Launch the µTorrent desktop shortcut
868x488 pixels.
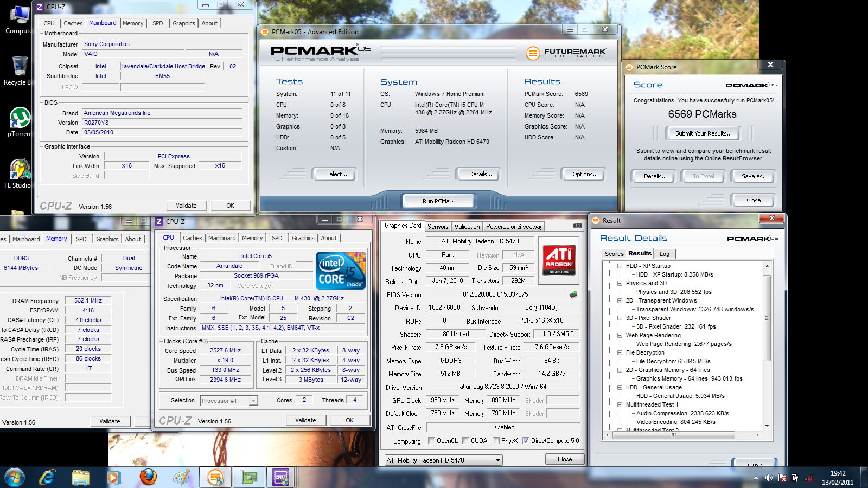pos(19,122)
